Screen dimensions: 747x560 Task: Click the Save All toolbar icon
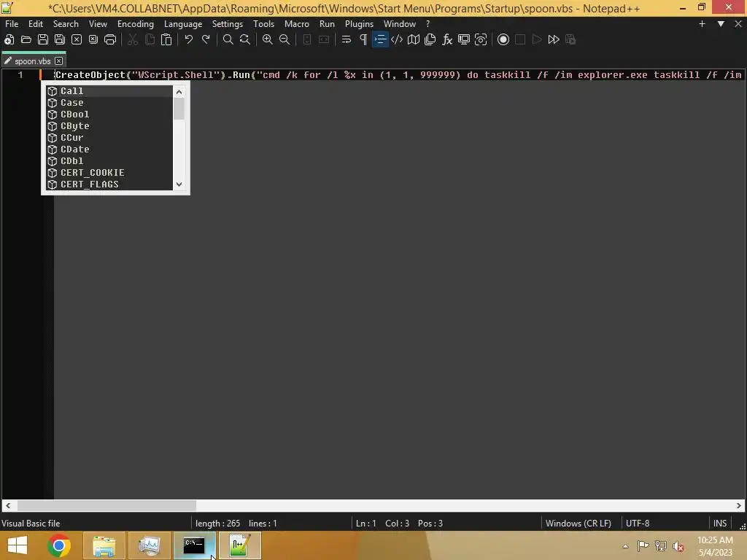coord(60,39)
